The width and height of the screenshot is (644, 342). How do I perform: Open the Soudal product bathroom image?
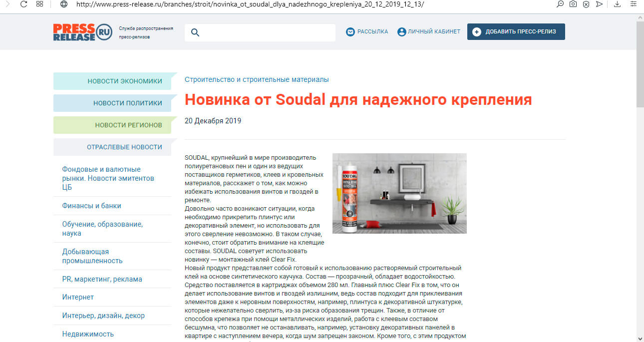click(x=399, y=193)
